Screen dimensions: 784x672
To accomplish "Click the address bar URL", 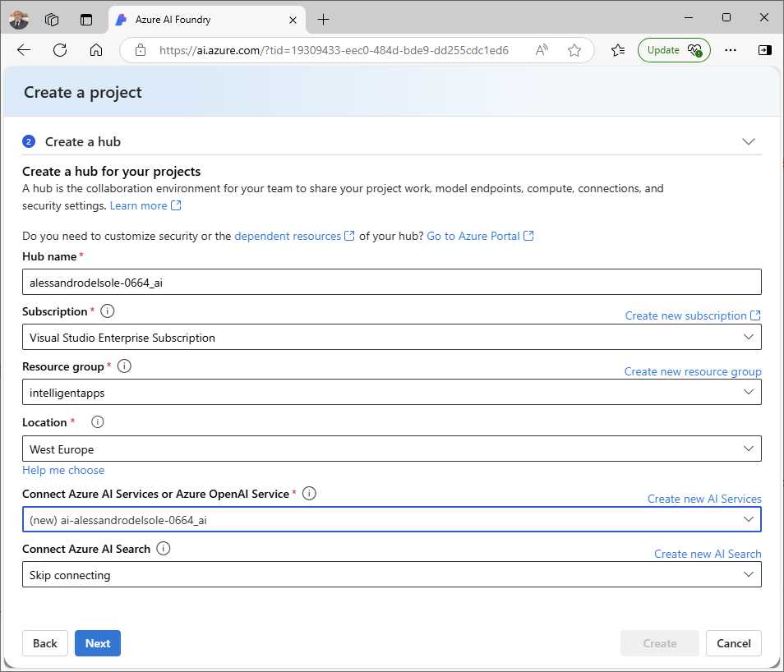I will [x=334, y=50].
